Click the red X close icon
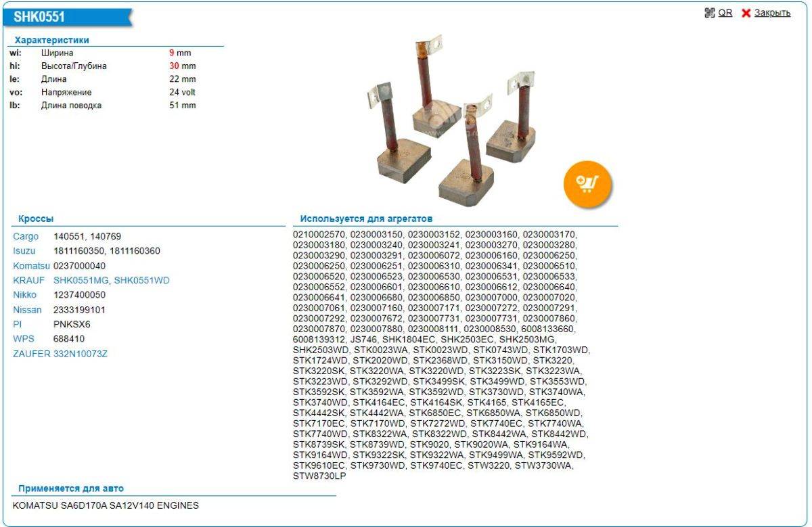 pos(746,13)
